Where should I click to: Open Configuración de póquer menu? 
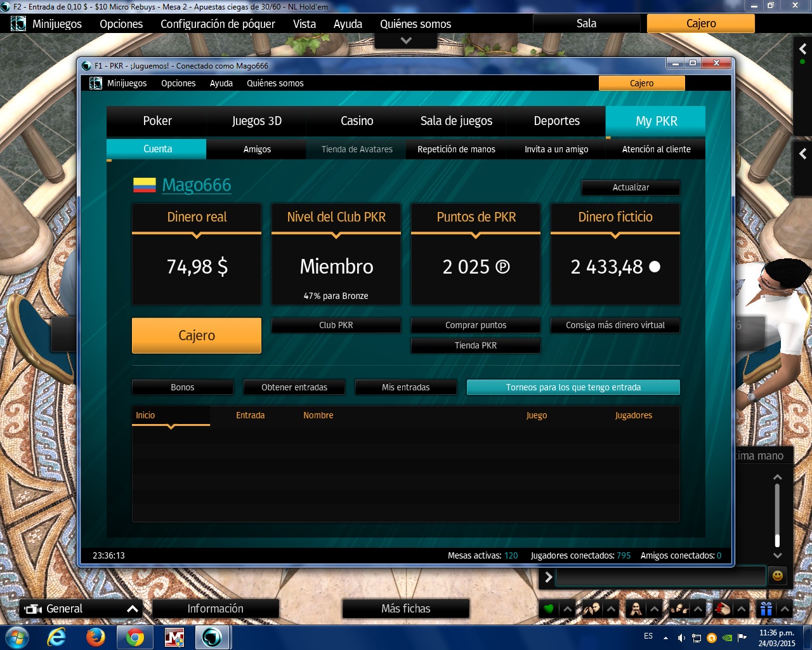218,23
